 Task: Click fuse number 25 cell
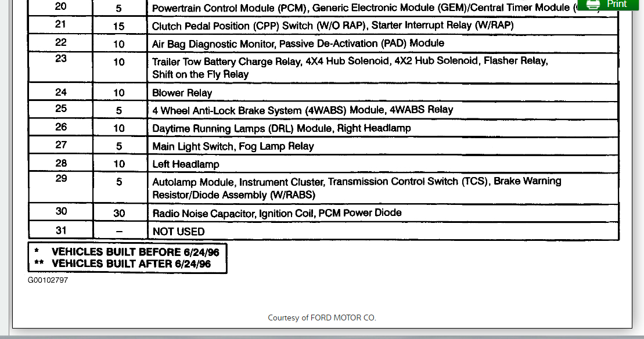point(61,109)
